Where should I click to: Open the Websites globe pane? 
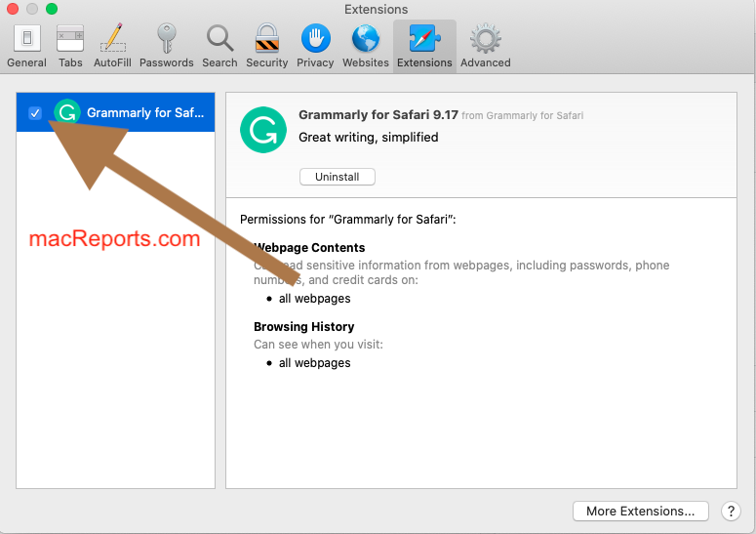pos(366,46)
